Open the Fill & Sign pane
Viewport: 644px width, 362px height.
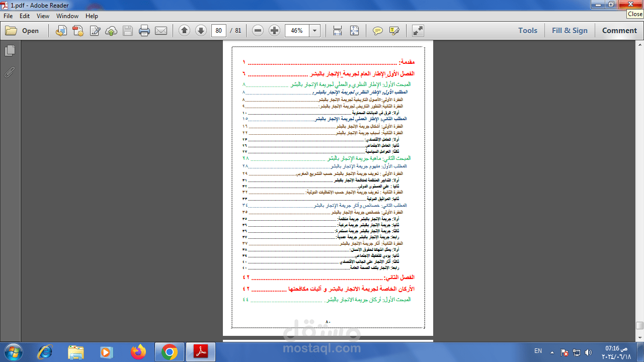coord(570,31)
